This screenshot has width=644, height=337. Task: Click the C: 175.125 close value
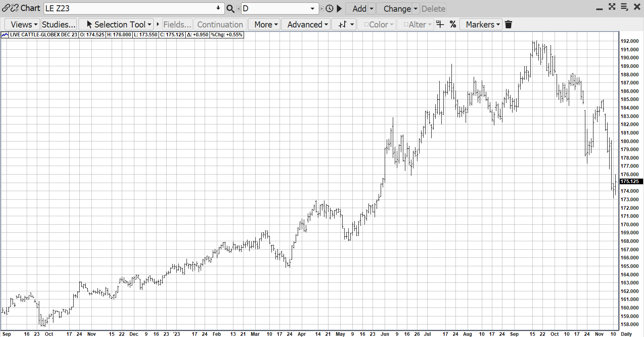click(172, 35)
